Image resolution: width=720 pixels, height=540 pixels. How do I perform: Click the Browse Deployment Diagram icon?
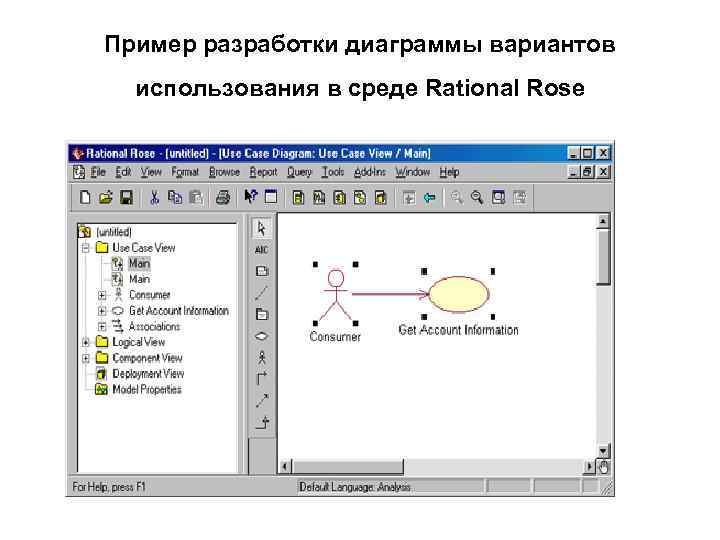pyautogui.click(x=381, y=198)
